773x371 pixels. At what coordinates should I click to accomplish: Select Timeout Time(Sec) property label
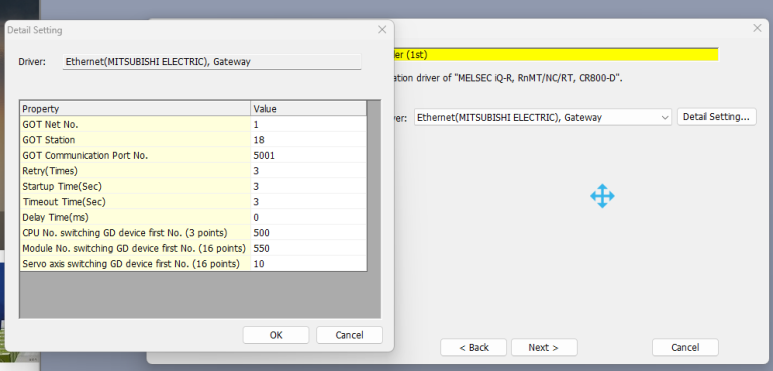(x=135, y=202)
